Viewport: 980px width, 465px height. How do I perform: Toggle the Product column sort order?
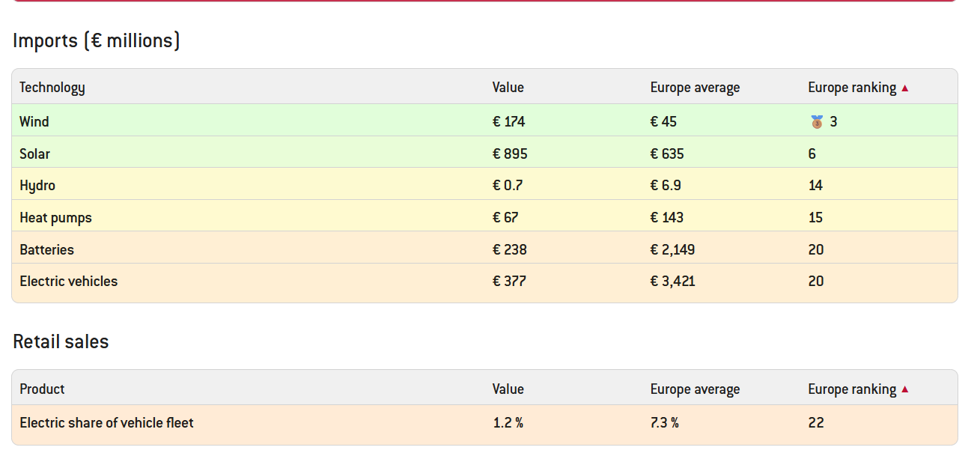point(42,389)
